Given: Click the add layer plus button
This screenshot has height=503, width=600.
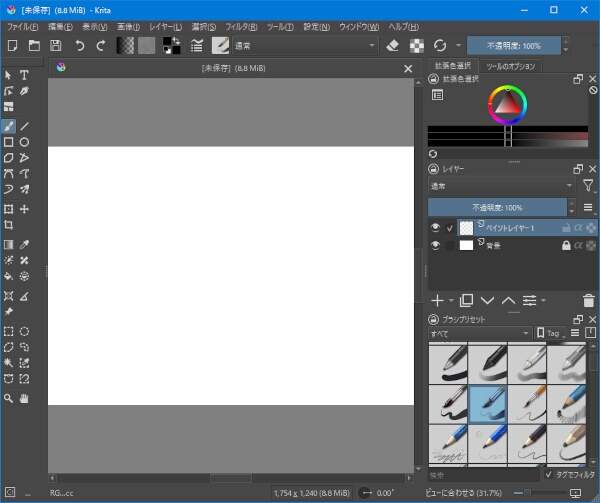Looking at the screenshot, I should (x=437, y=300).
